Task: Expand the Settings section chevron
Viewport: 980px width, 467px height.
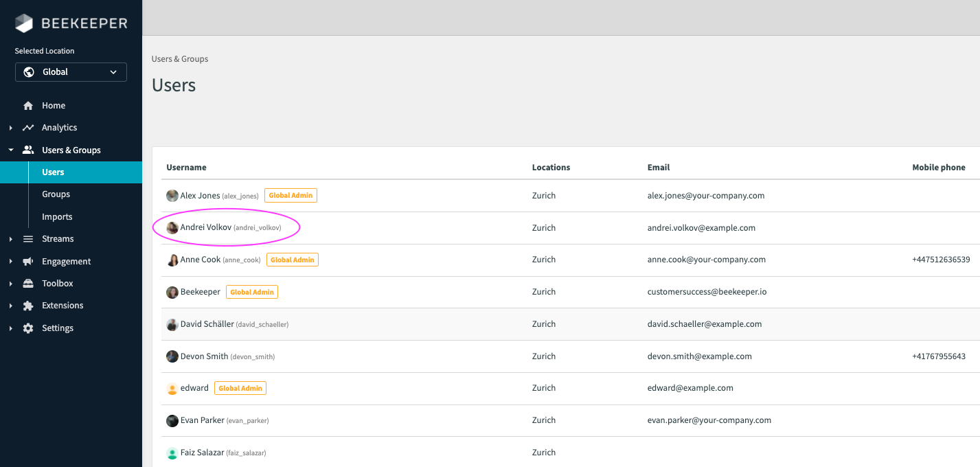Action: (x=10, y=328)
